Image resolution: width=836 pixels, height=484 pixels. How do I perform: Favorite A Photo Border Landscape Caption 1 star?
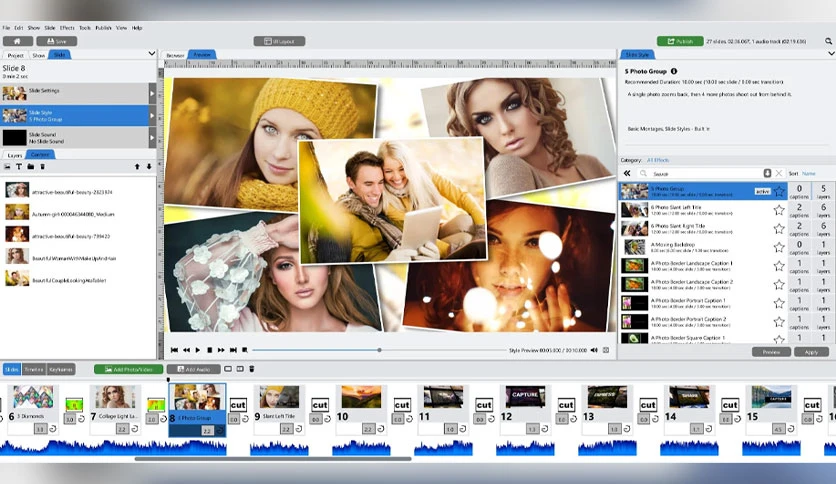point(779,266)
